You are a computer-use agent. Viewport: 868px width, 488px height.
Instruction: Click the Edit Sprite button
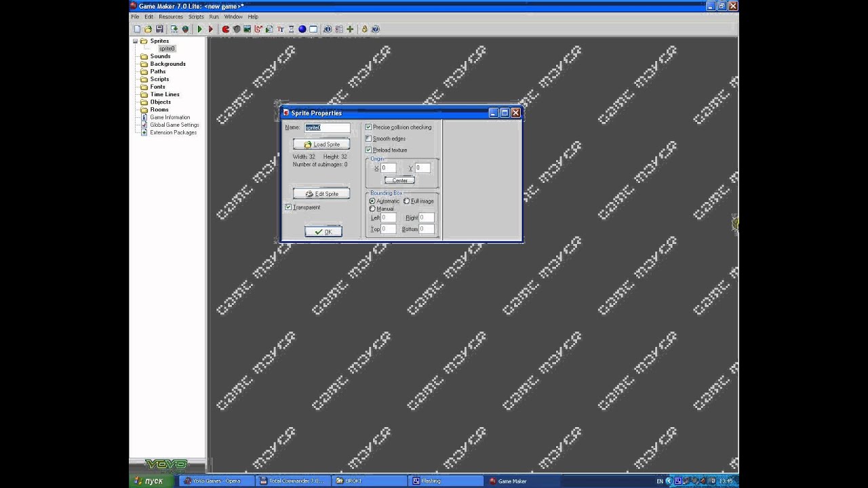pos(321,194)
